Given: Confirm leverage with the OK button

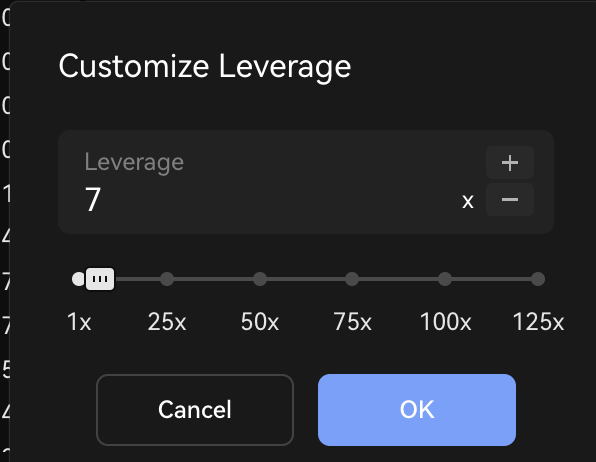Looking at the screenshot, I should point(417,410).
